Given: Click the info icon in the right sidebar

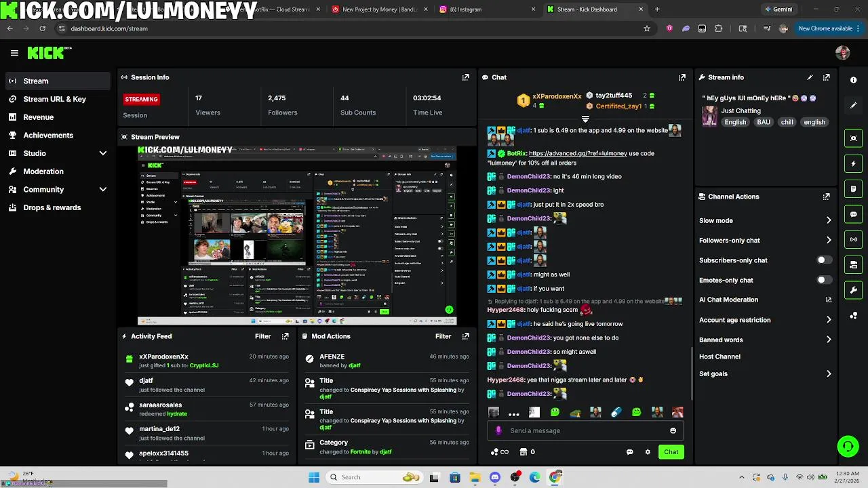Looking at the screenshot, I should [854, 80].
